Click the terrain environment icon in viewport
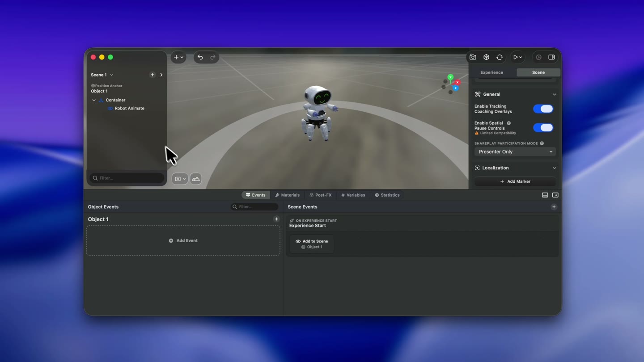The width and height of the screenshot is (644, 362). [196, 179]
